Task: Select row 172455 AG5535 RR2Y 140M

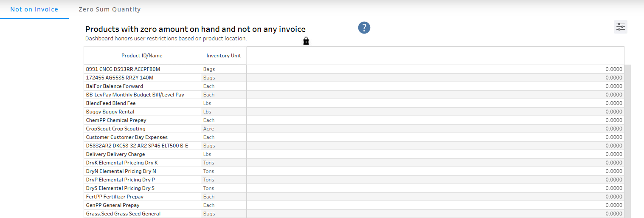Action: click(354, 78)
